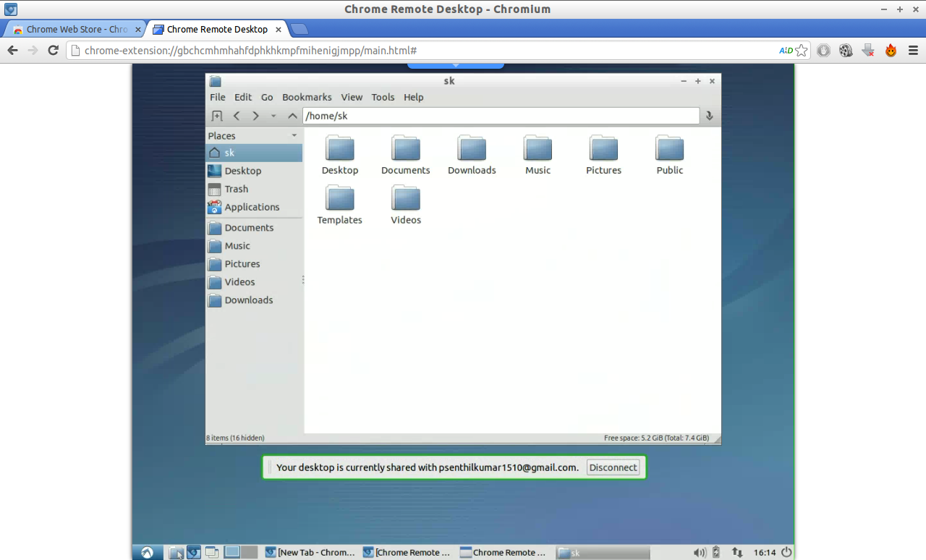
Task: Open the Edit menu
Action: pos(243,97)
